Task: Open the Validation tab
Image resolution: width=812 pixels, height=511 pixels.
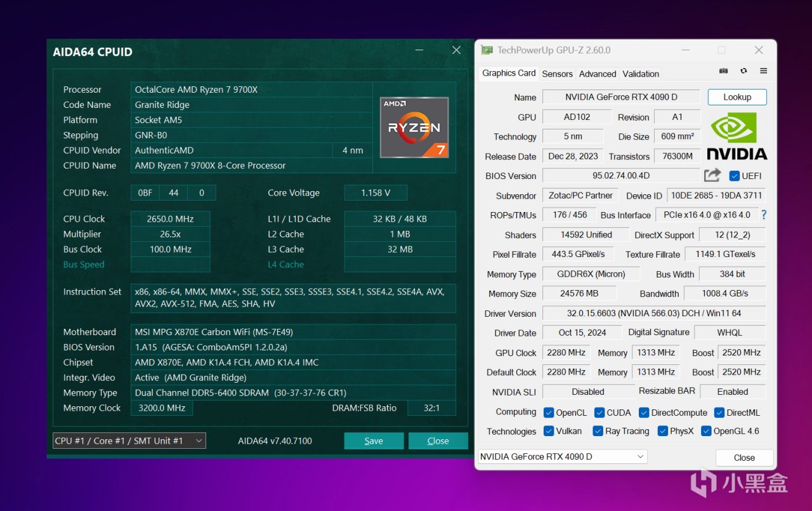Action: [x=641, y=74]
